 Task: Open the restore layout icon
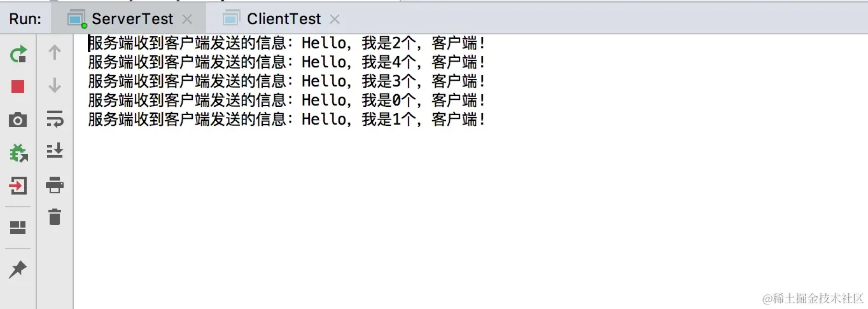(x=18, y=228)
